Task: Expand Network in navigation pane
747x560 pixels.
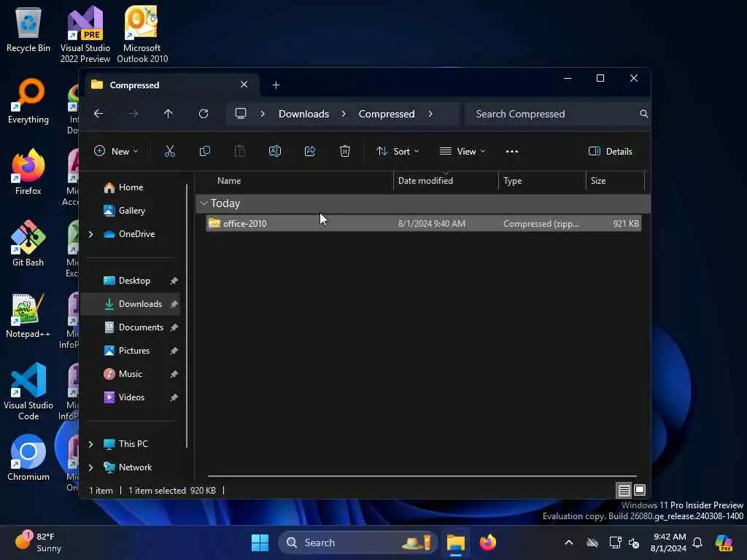Action: [x=90, y=467]
